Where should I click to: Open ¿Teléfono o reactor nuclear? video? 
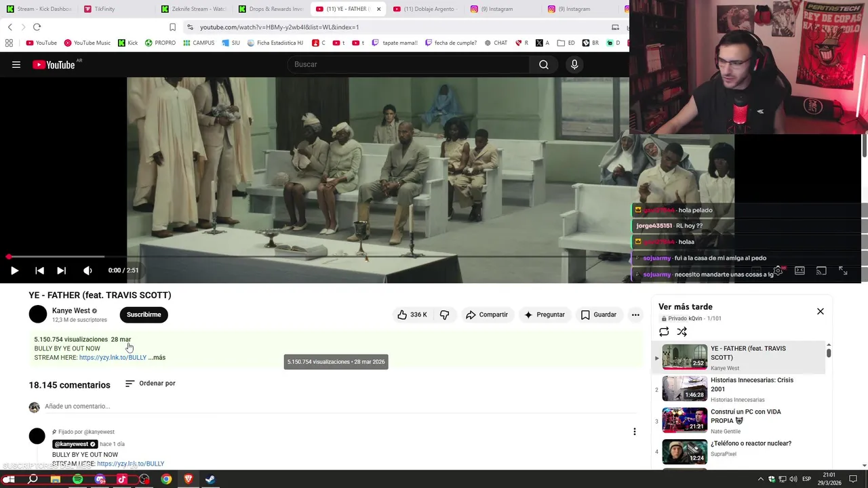[738, 452]
